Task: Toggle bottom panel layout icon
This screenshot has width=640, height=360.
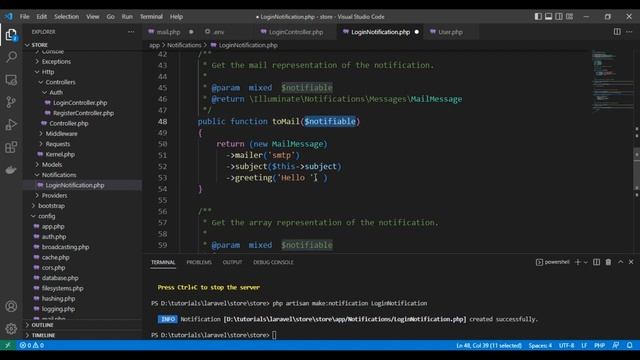Action: point(549,17)
